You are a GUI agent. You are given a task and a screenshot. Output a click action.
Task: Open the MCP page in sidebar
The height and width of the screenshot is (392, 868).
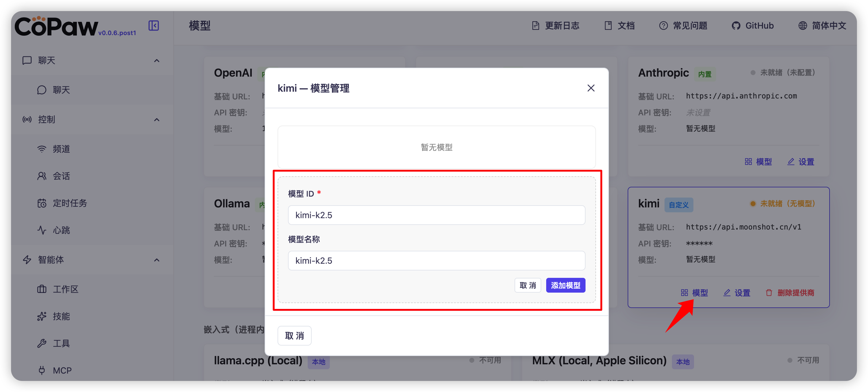point(62,370)
